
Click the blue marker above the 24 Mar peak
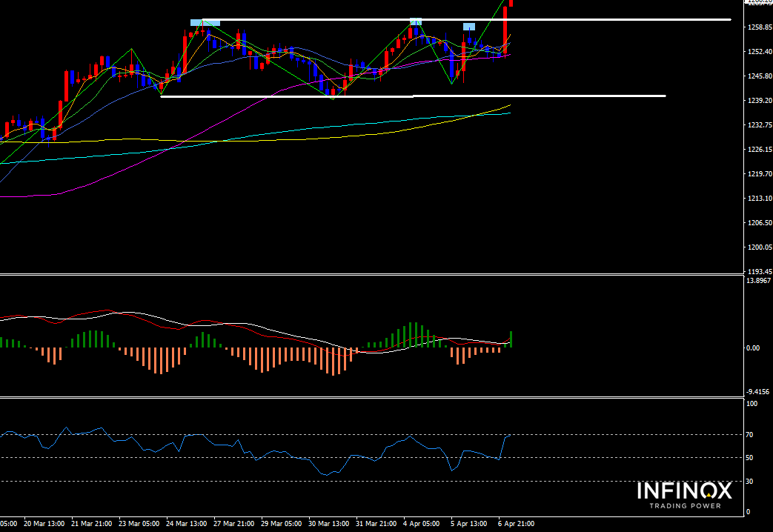pos(205,22)
